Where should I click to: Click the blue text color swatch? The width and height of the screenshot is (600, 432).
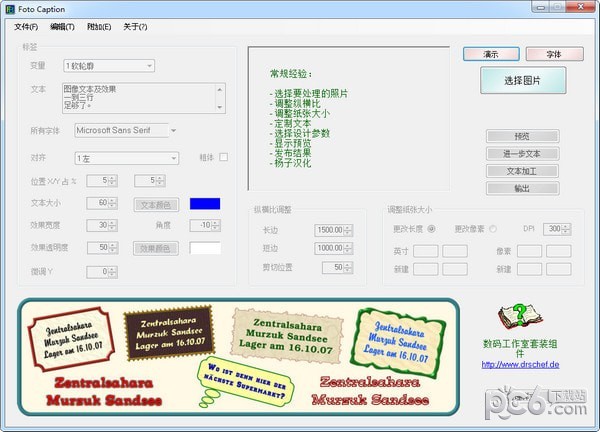point(205,204)
